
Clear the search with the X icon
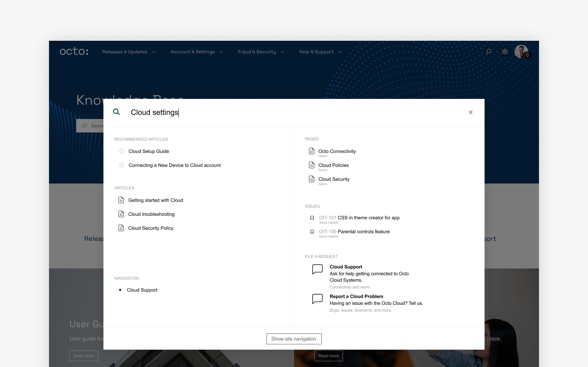(471, 112)
